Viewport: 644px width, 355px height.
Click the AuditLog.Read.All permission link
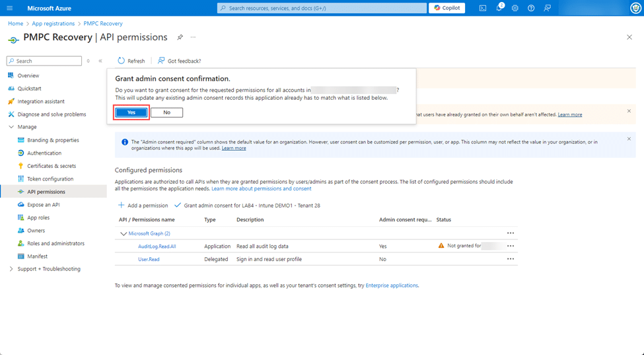coord(157,246)
